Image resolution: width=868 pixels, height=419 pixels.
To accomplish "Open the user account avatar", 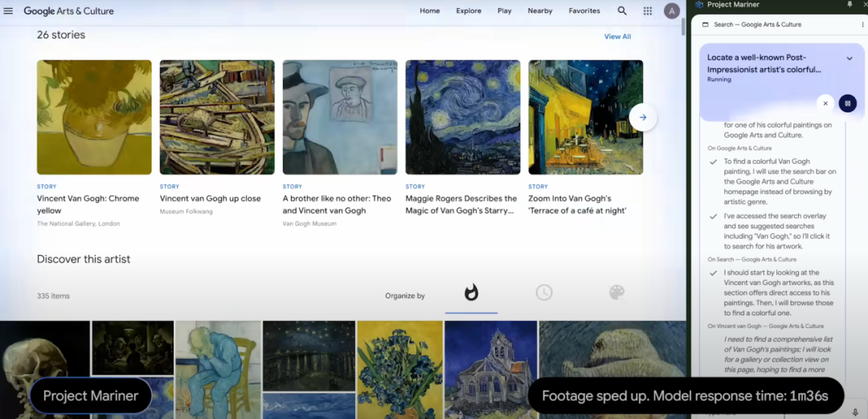I will pos(672,11).
